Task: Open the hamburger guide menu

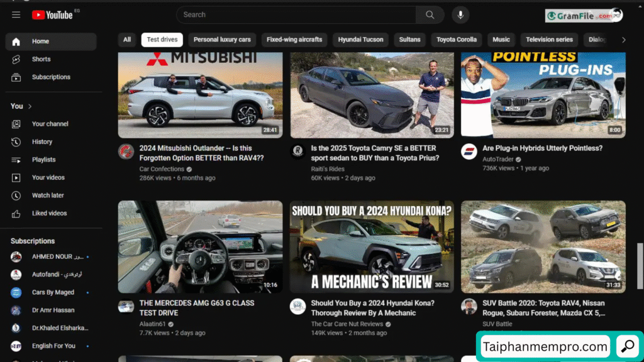Action: 16,14
